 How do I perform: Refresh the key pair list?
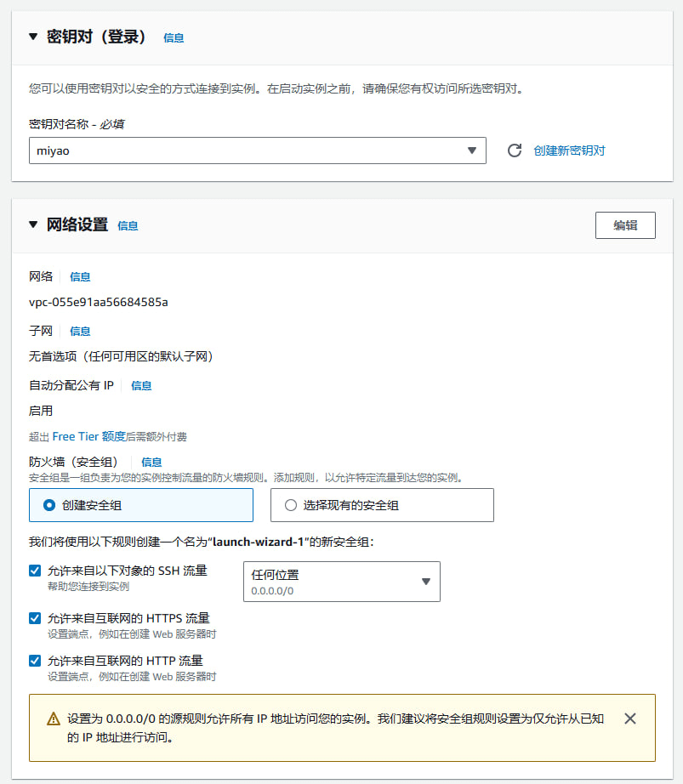click(515, 150)
